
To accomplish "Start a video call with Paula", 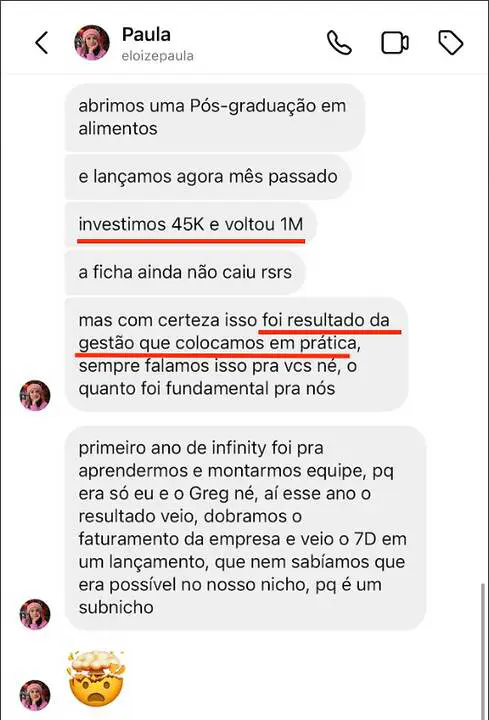I will click(395, 43).
